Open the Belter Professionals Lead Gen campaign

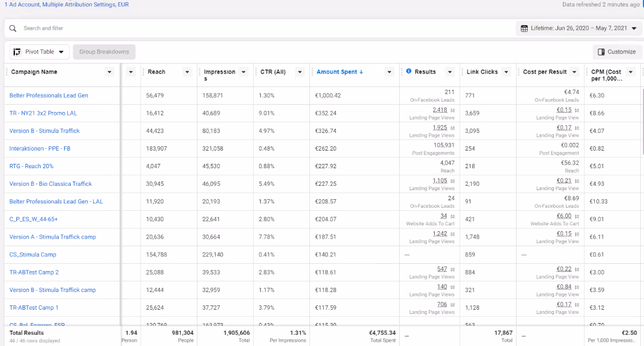[x=49, y=96]
